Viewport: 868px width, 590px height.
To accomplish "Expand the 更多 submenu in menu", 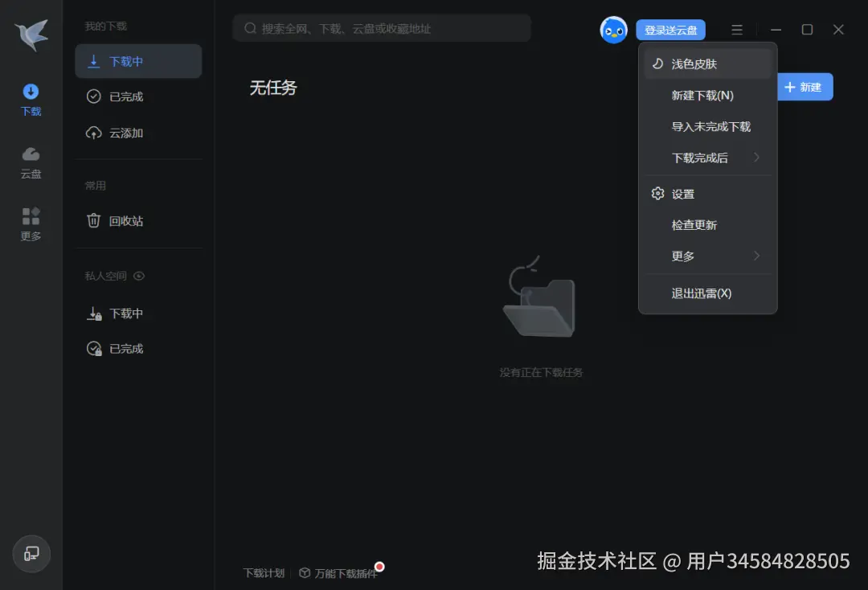I will coord(707,256).
